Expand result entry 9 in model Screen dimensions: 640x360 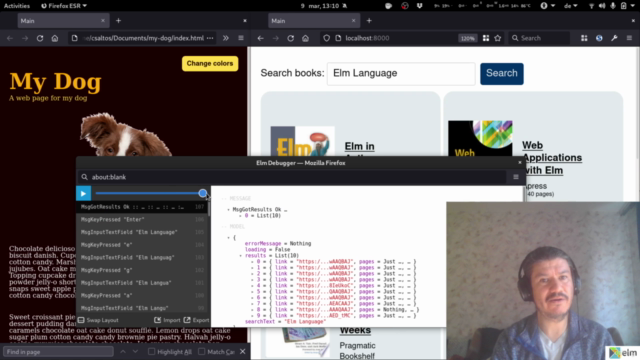point(253,316)
